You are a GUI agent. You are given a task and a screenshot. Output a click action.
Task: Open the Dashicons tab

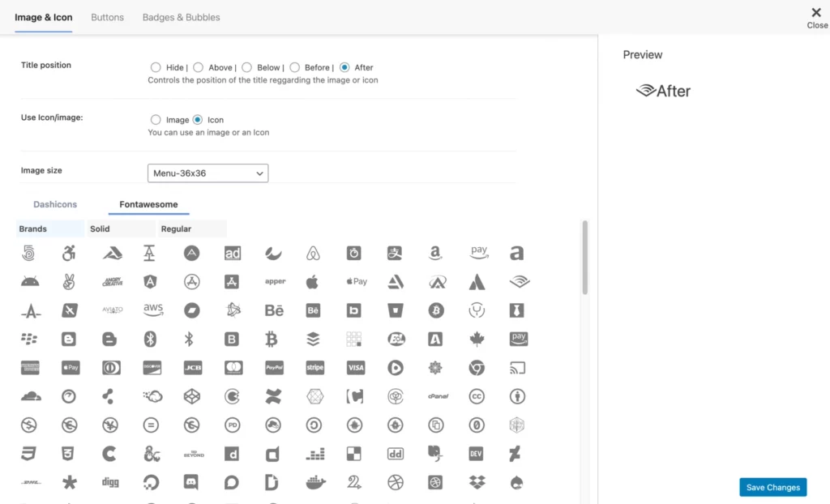click(x=55, y=204)
